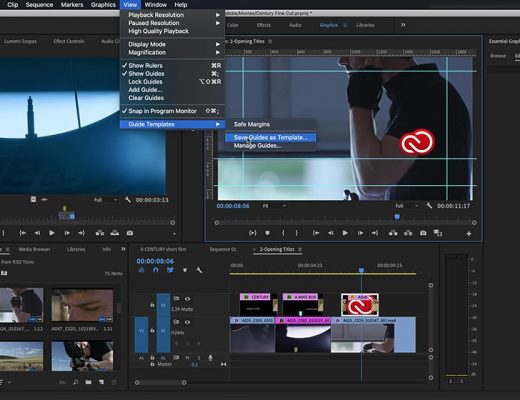Open Manage Guides from the submenu

click(257, 146)
